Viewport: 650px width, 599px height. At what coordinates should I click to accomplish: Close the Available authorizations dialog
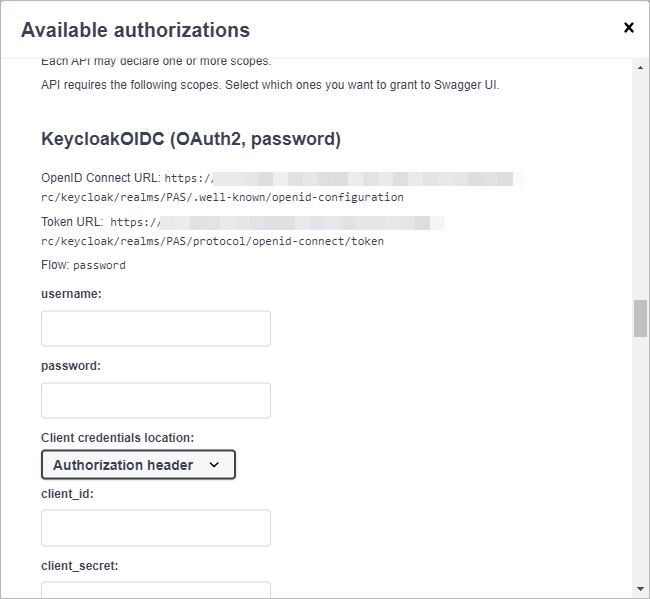pos(629,28)
